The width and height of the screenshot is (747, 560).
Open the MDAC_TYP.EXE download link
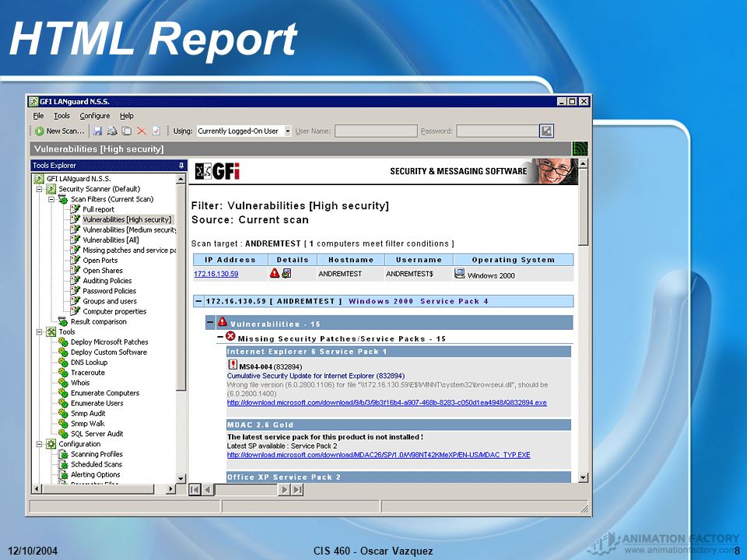coord(378,455)
